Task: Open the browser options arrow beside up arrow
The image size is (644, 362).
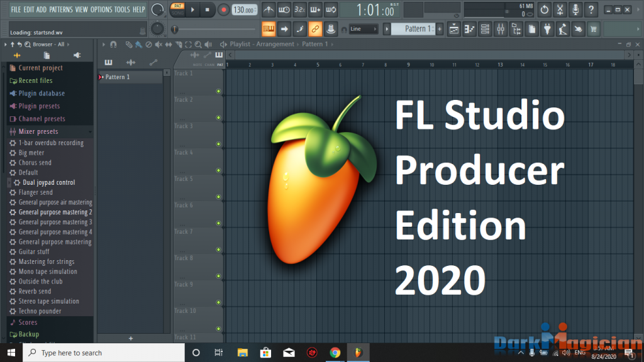Action: [5, 45]
